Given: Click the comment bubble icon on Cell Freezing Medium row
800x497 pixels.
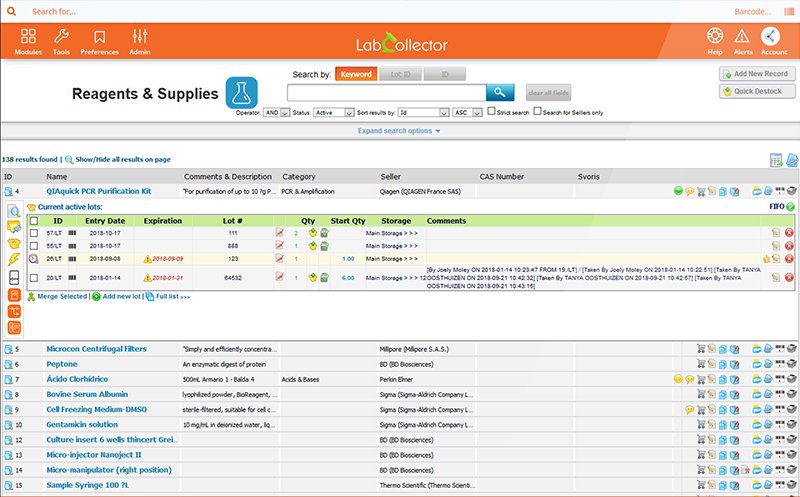Looking at the screenshot, I should tap(689, 410).
